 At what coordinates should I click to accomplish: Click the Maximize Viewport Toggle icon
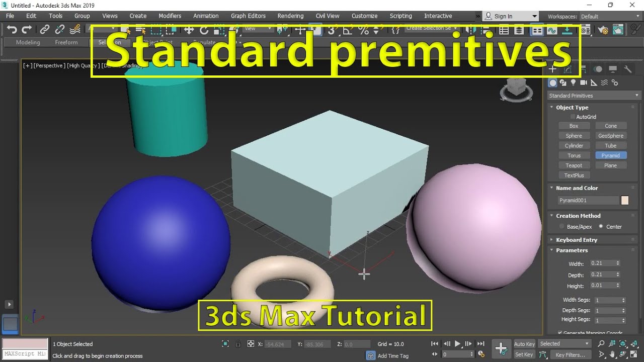coord(634,355)
